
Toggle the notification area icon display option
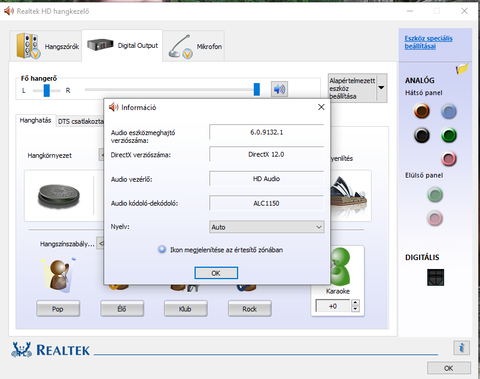[162, 249]
